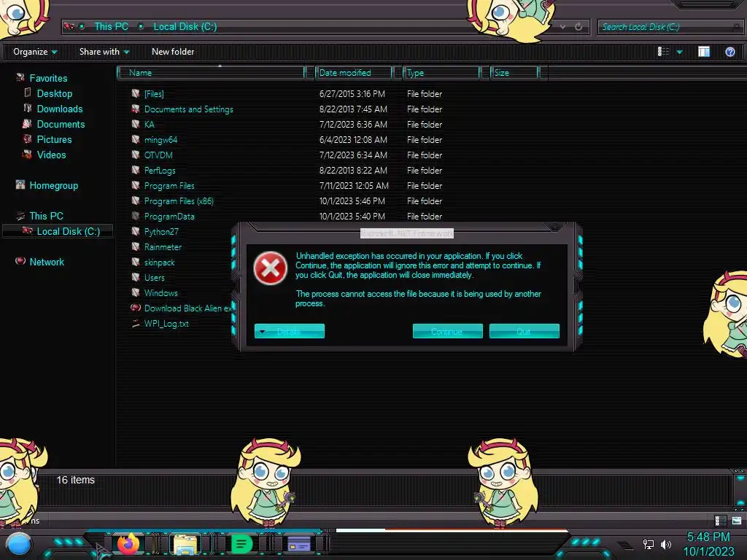The height and width of the screenshot is (560, 747).
Task: Click This PC in the address breadcrumb
Action: point(111,27)
